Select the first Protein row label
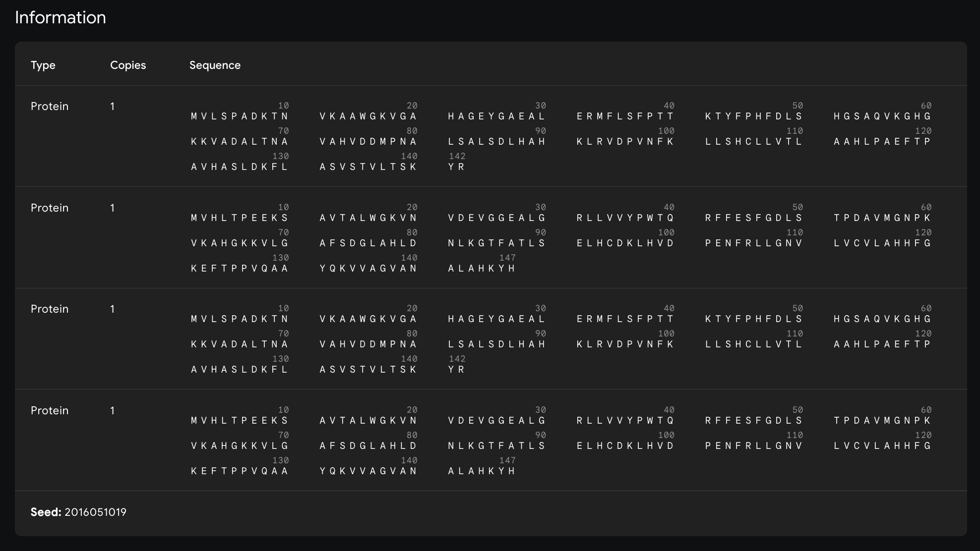 tap(50, 107)
